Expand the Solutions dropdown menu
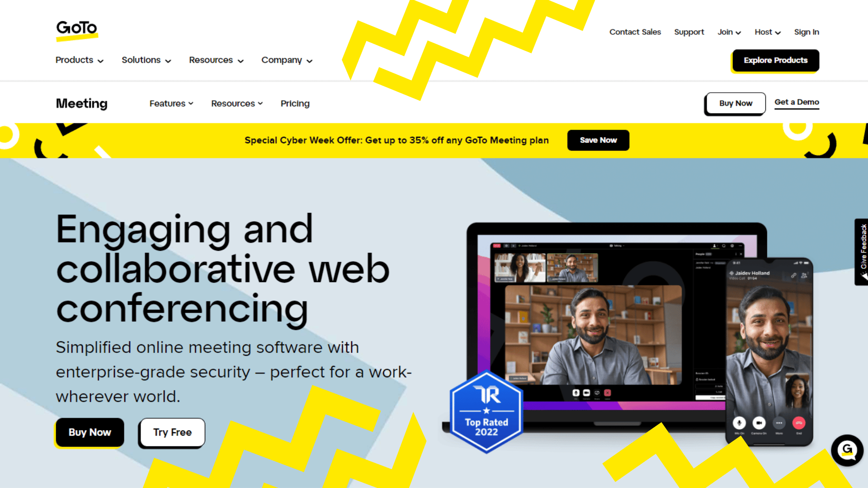The height and width of the screenshot is (488, 868). [x=146, y=60]
